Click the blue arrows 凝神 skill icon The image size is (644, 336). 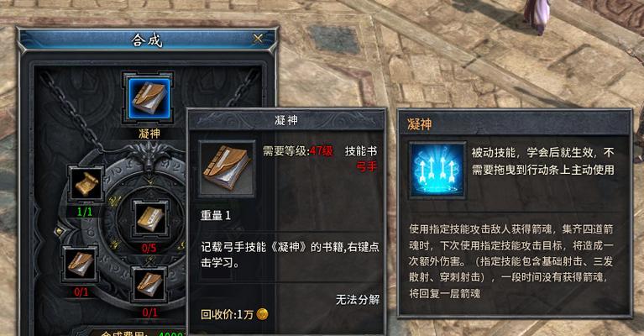(437, 170)
